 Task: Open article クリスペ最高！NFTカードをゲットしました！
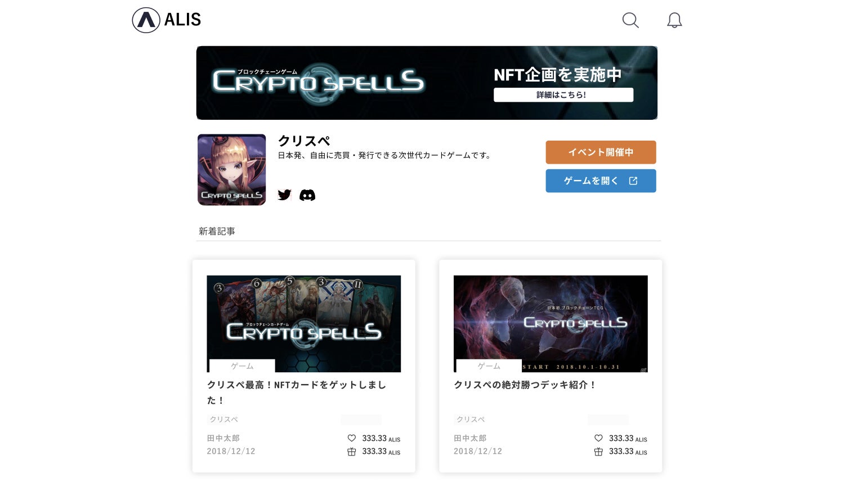click(x=297, y=393)
